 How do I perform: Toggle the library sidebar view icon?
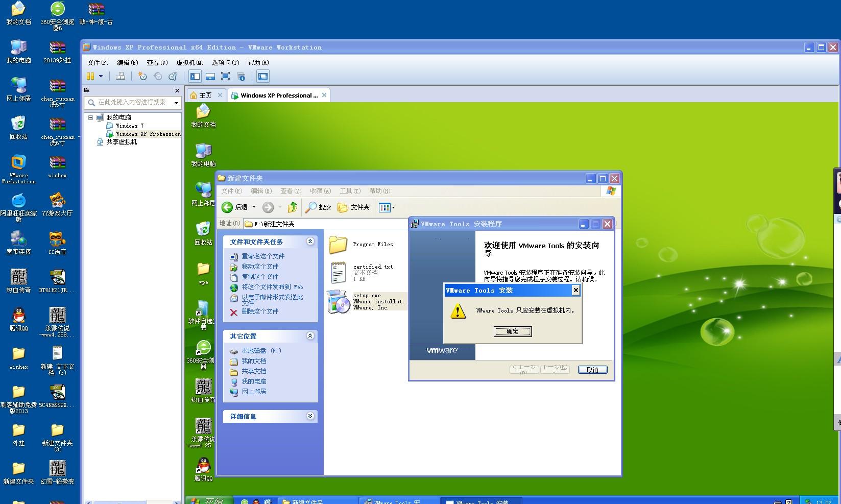195,76
